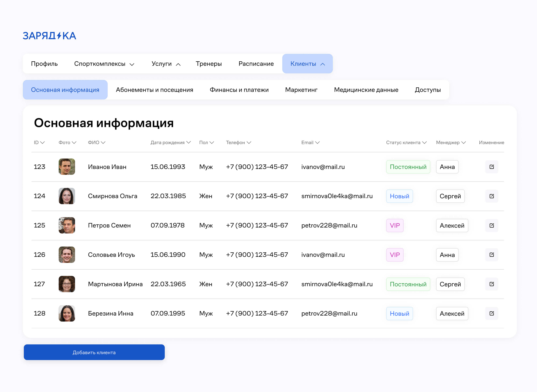Click manager Сергей in Мартынова Ирина row

click(x=450, y=284)
